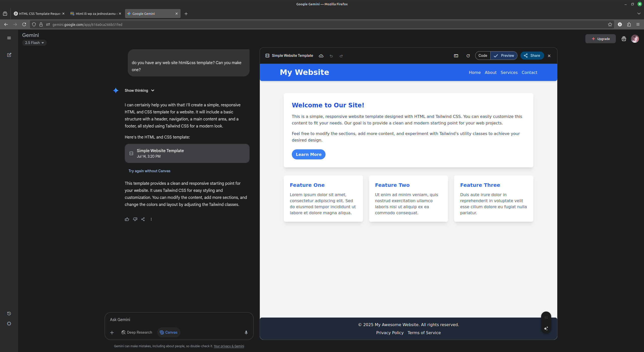Viewport: 644px width, 352px height.
Task: Open list all tabs chevron in tab bar
Action: pyautogui.click(x=639, y=14)
